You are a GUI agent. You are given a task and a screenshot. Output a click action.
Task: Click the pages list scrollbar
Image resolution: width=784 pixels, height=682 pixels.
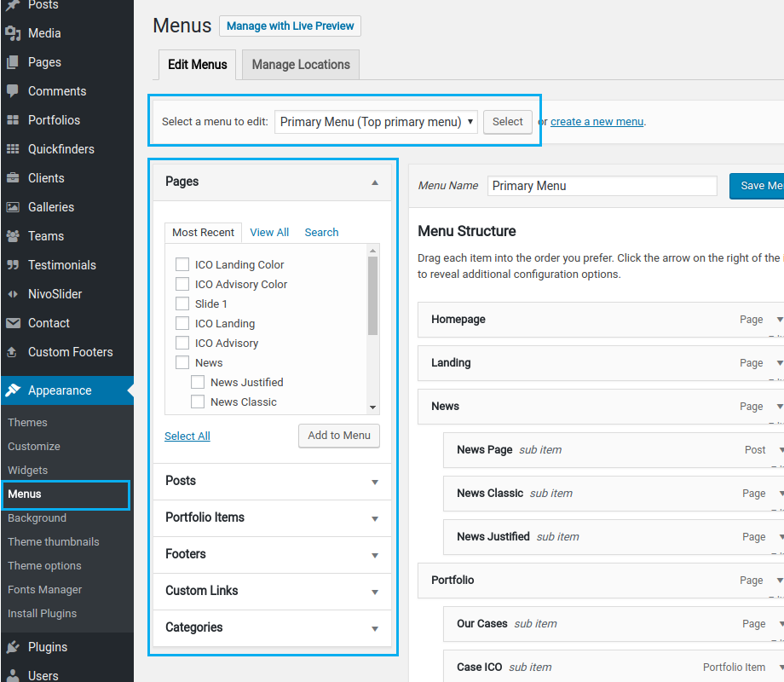tap(372, 296)
